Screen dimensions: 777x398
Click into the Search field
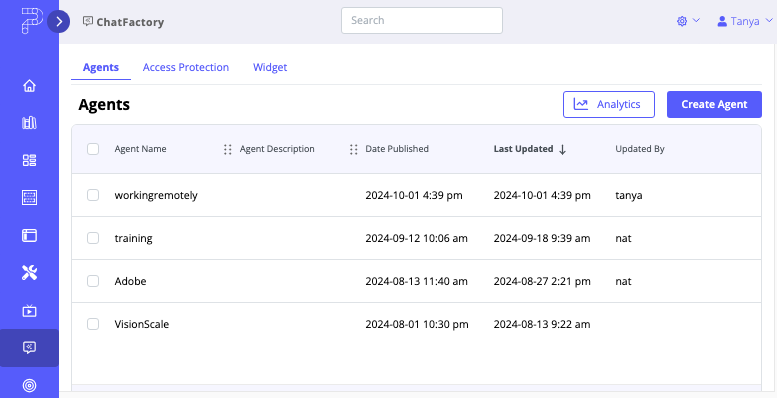coord(422,20)
